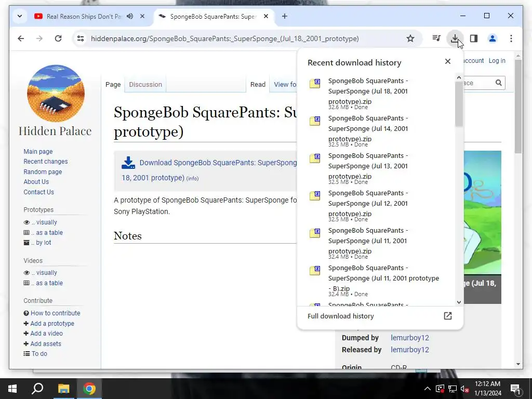Reload the current page
Image resolution: width=532 pixels, height=399 pixels.
click(x=58, y=38)
